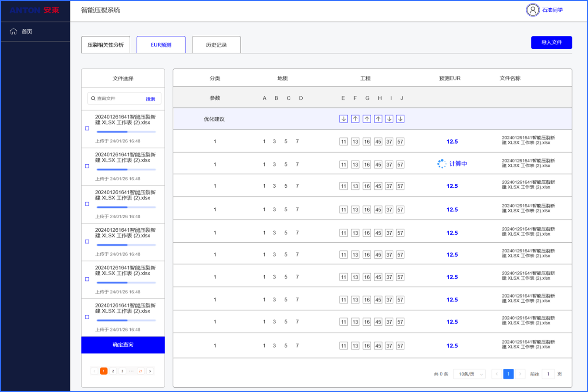Click the 石油同学 username

(x=552, y=10)
